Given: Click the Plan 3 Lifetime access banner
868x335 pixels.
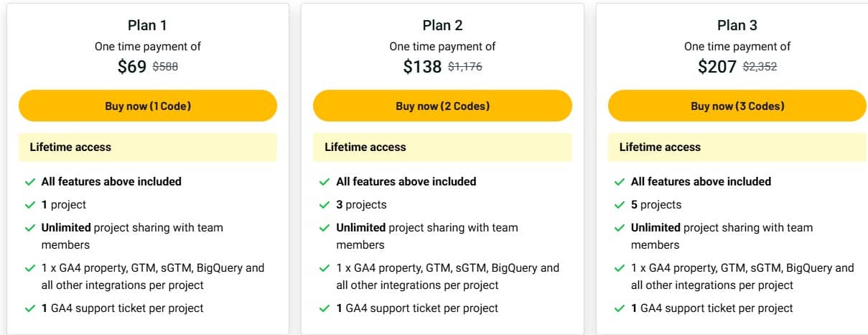Looking at the screenshot, I should [737, 147].
